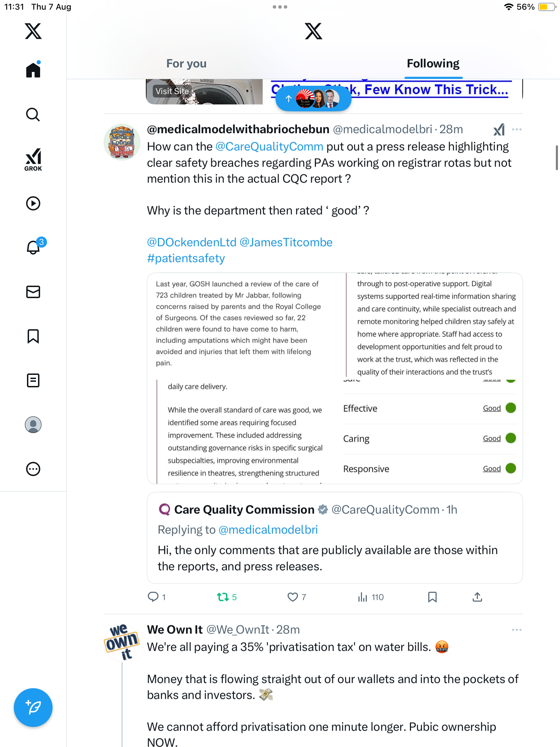This screenshot has height=747, width=560.
Task: Open the video play sidebar icon
Action: [33, 203]
